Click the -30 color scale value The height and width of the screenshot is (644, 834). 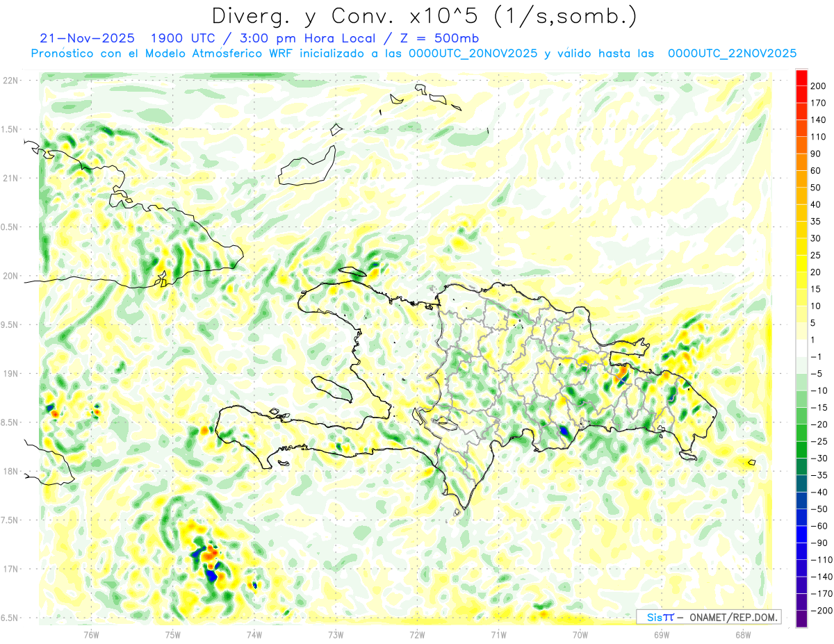tap(819, 458)
